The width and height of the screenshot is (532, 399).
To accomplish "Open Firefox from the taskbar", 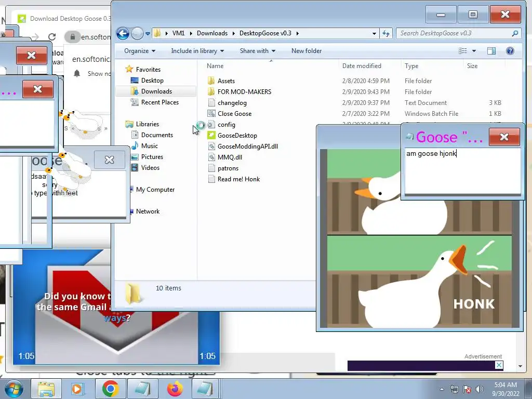I will pos(175,389).
